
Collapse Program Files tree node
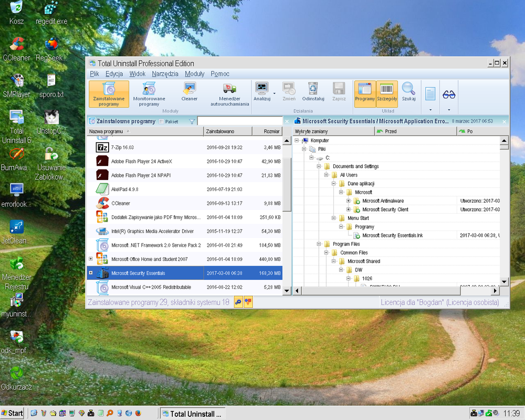[x=319, y=244]
